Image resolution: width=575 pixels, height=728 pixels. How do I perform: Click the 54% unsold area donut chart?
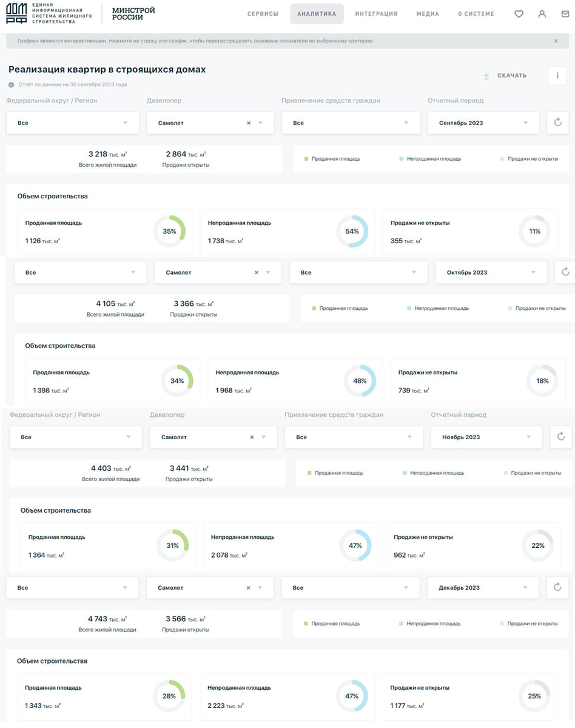(352, 231)
